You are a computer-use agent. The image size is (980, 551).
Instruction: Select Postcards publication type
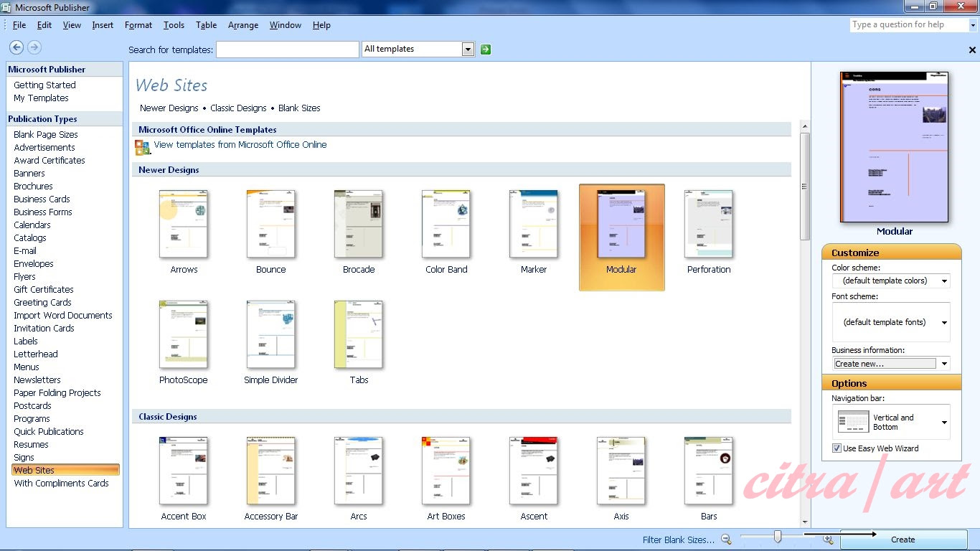32,405
